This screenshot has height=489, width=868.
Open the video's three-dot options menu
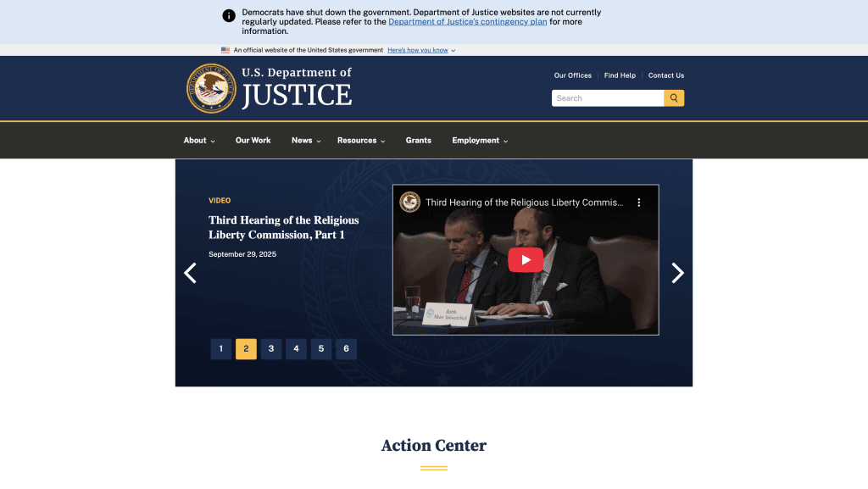click(639, 203)
